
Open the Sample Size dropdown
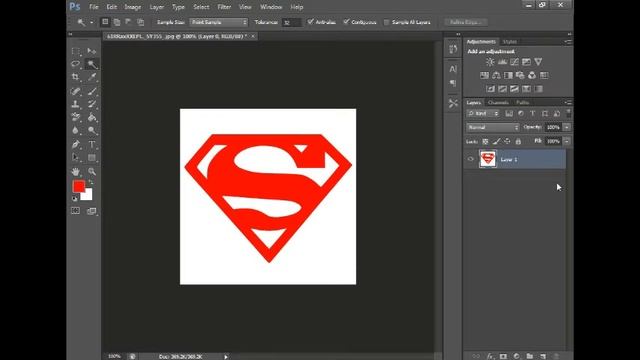click(x=219, y=22)
